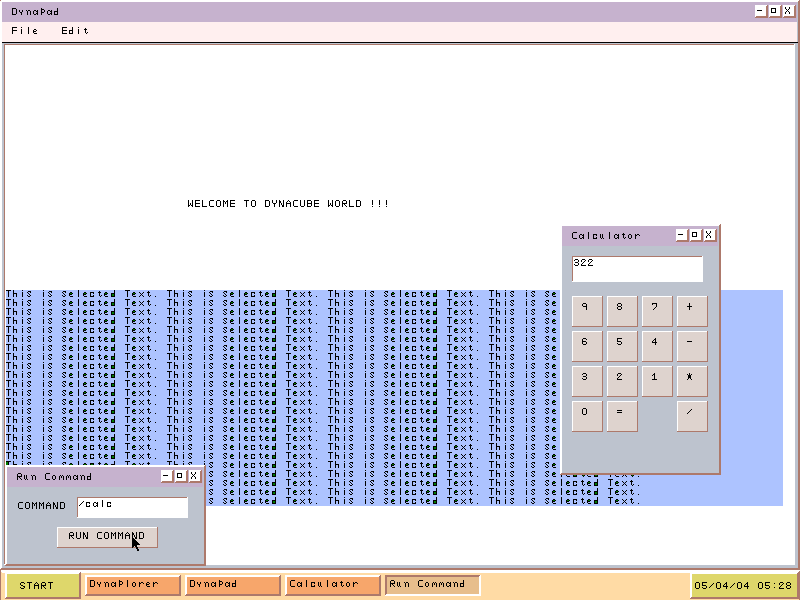Close the Run Command window
The height and width of the screenshot is (600, 800).
(194, 476)
